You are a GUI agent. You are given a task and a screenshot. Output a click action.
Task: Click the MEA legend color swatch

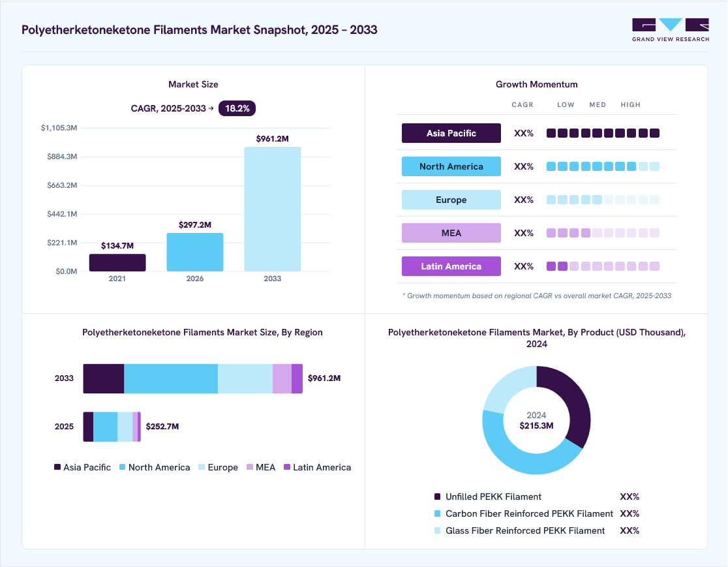tap(250, 467)
